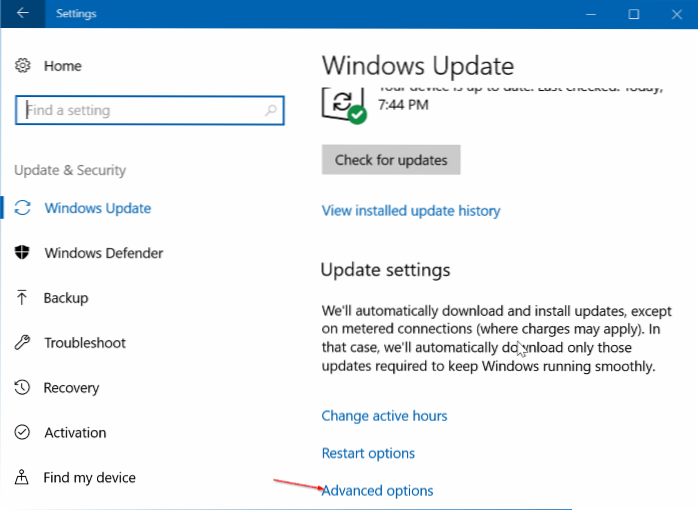This screenshot has height=510, width=698.
Task: Minimize the Settings window
Action: pyautogui.click(x=588, y=14)
